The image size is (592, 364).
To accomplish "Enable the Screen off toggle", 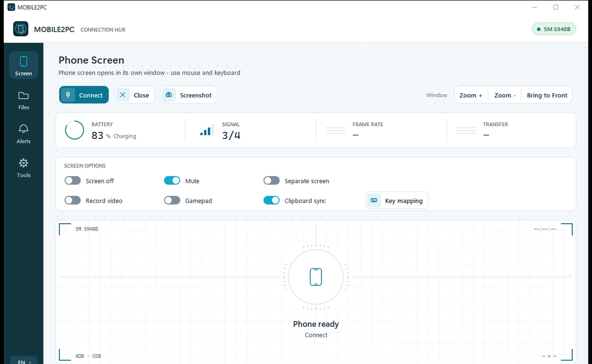I will pyautogui.click(x=73, y=180).
